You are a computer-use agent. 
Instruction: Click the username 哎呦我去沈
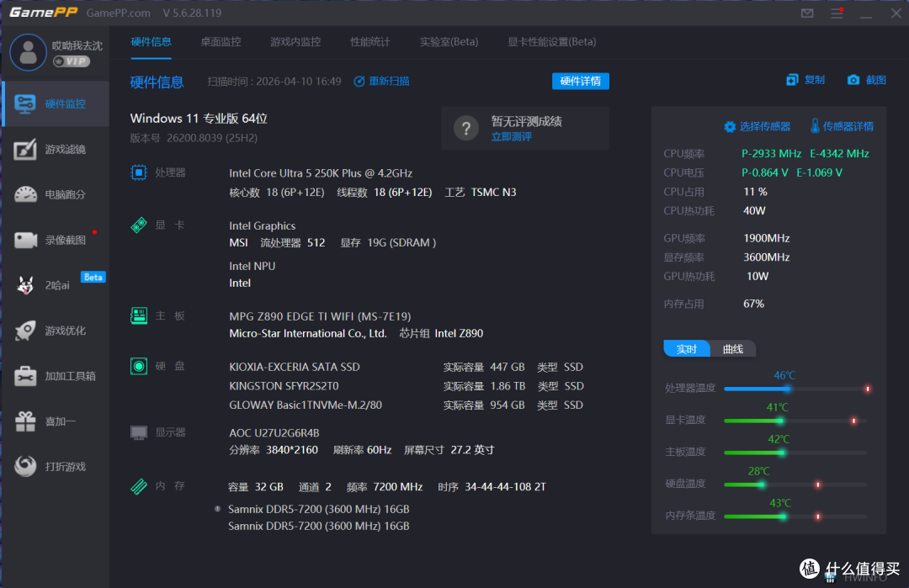(x=77, y=45)
